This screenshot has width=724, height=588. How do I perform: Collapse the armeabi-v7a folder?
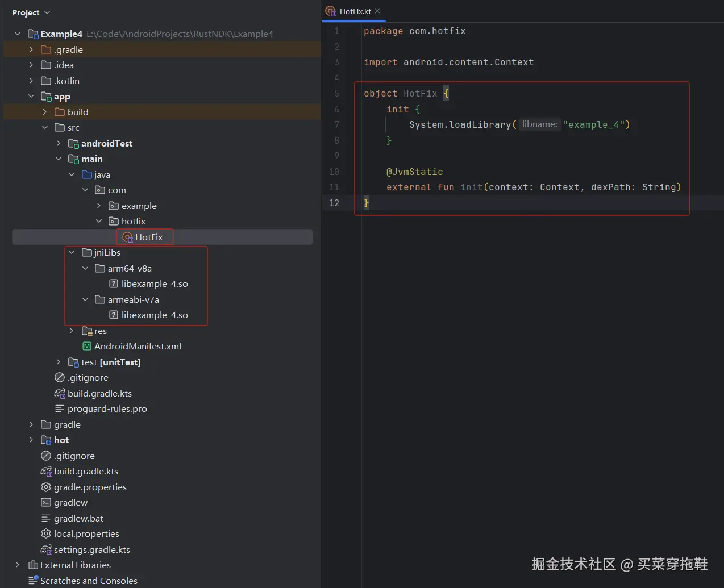[x=85, y=299]
